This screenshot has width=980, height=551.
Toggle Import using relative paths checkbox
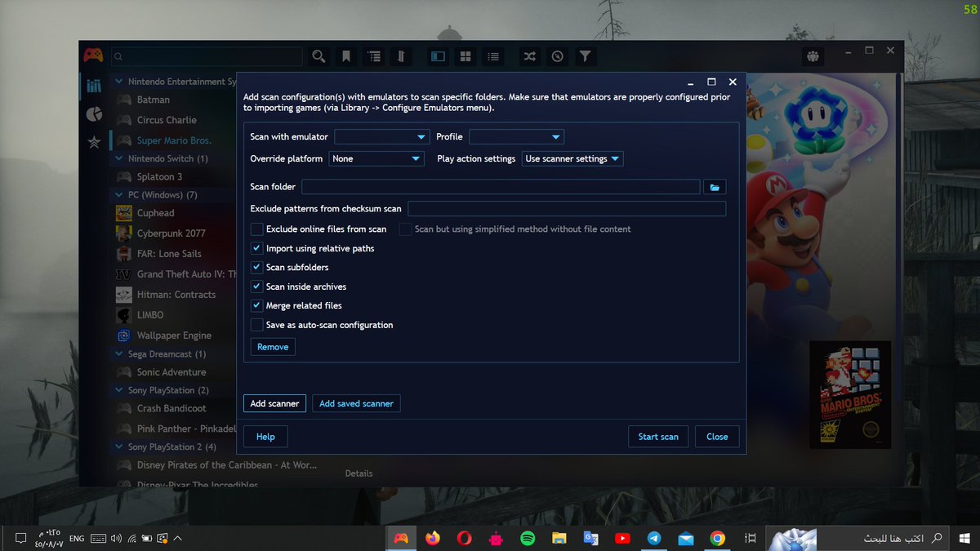tap(256, 248)
